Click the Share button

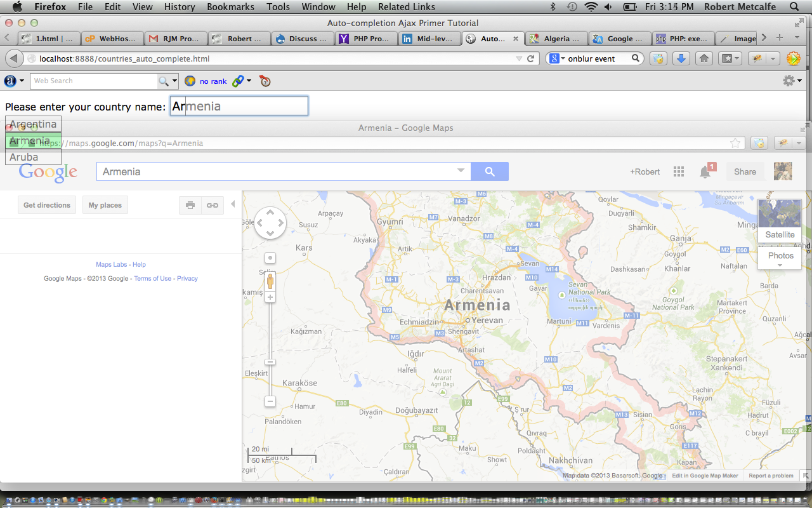pos(745,171)
